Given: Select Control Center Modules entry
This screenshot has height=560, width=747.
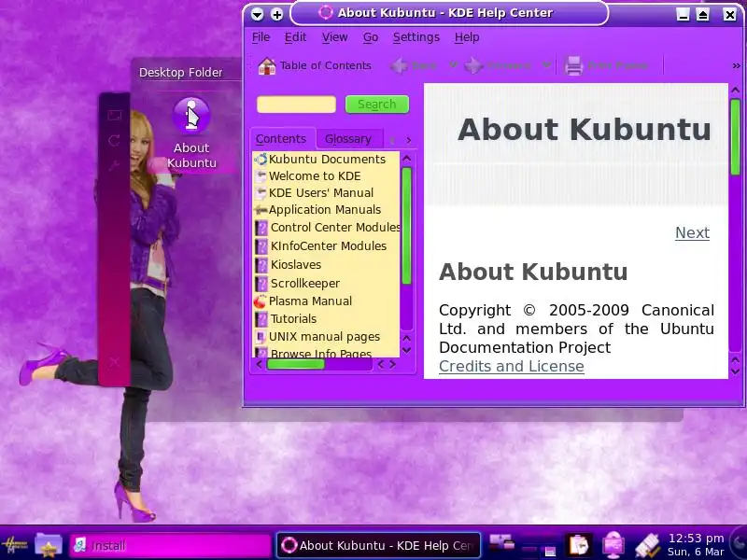Looking at the screenshot, I should click(335, 228).
